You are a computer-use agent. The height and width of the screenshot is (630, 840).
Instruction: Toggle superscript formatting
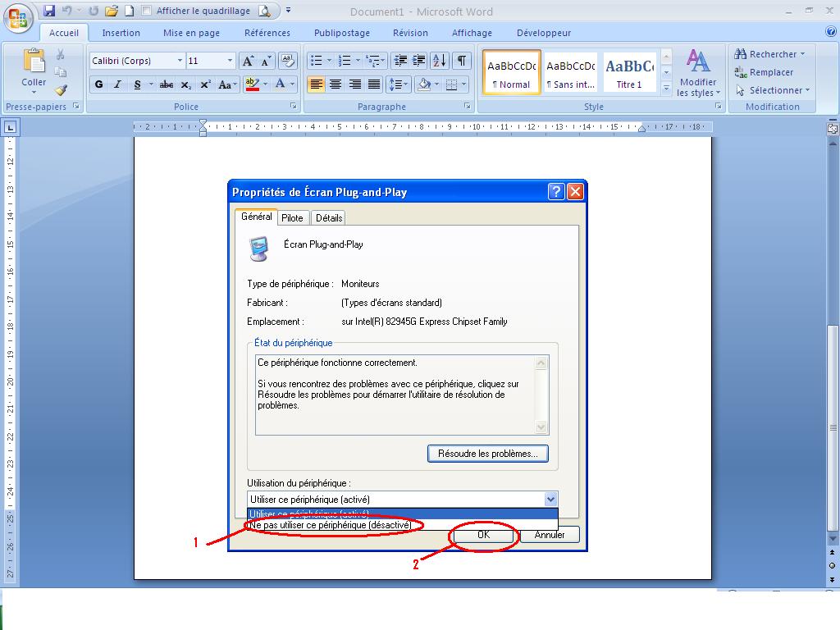tap(204, 84)
